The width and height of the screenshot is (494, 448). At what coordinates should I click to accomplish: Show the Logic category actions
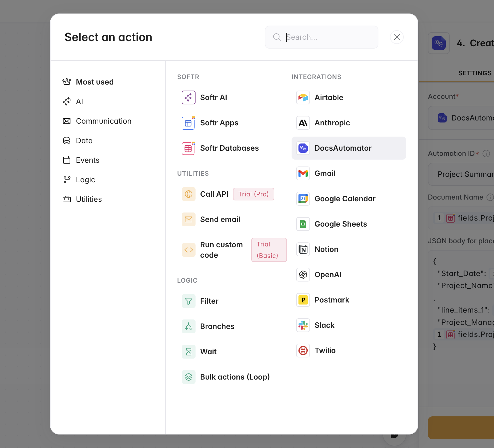pyautogui.click(x=85, y=180)
